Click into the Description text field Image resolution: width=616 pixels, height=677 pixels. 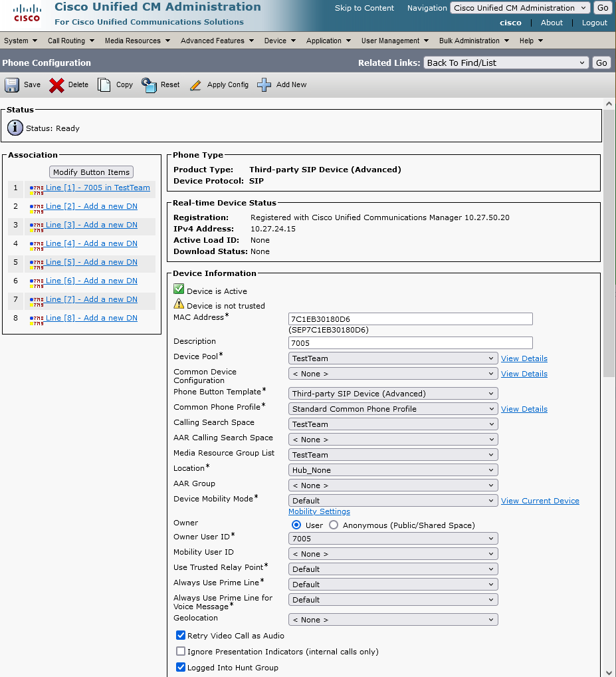pyautogui.click(x=411, y=343)
